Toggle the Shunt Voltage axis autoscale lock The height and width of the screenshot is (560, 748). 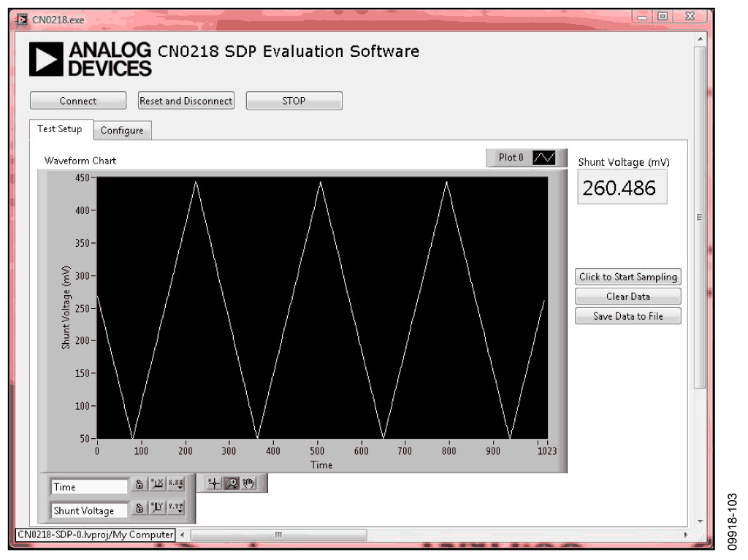[x=139, y=509]
